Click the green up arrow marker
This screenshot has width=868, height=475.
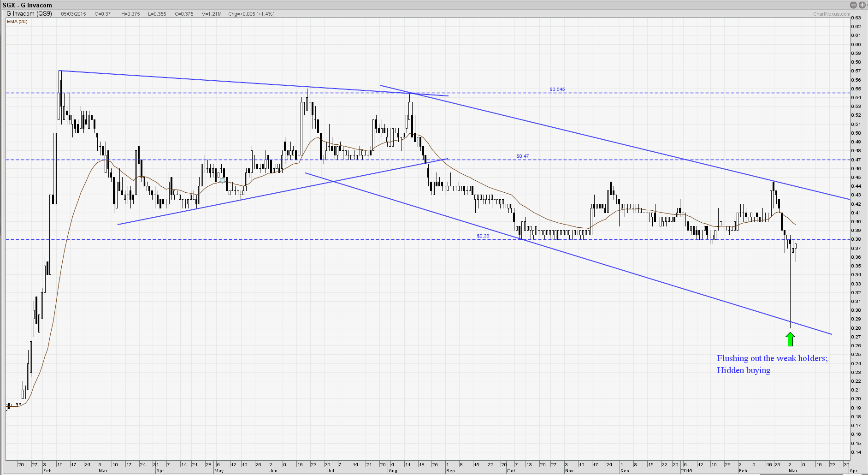(790, 339)
